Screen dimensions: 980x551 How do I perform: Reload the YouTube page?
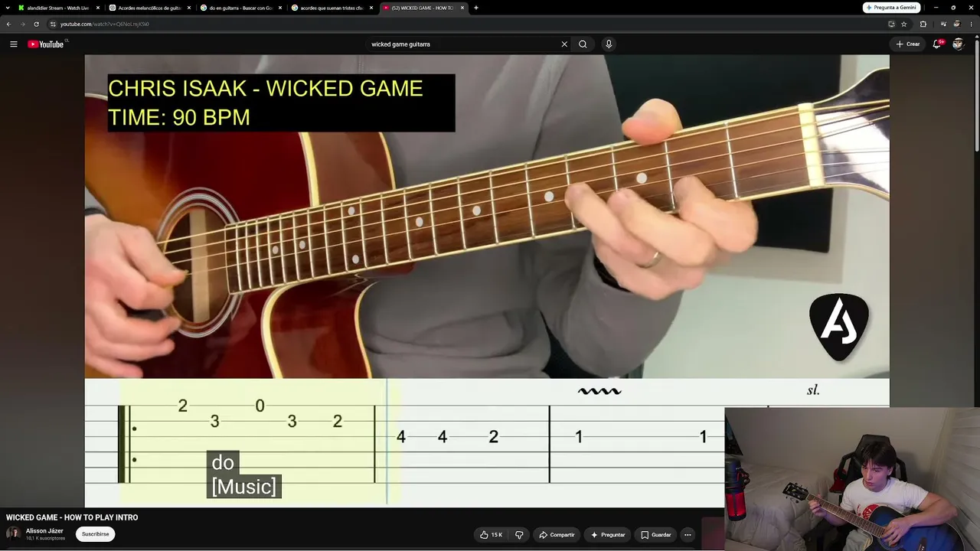[x=36, y=24]
